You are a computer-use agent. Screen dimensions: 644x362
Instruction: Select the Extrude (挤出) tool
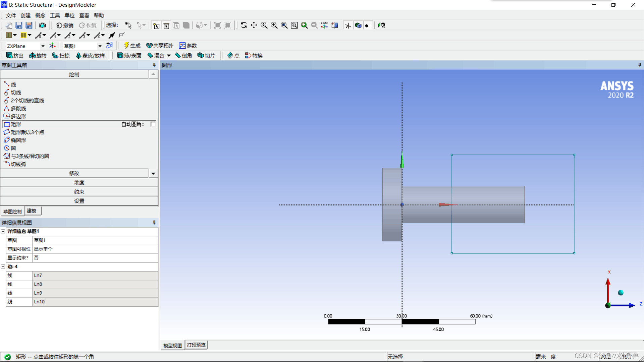[15, 56]
